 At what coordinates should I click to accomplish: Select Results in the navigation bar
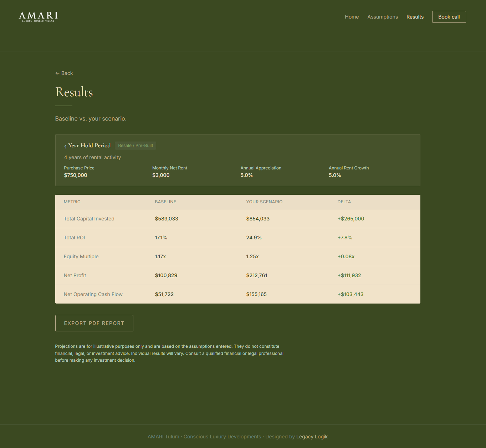point(415,17)
